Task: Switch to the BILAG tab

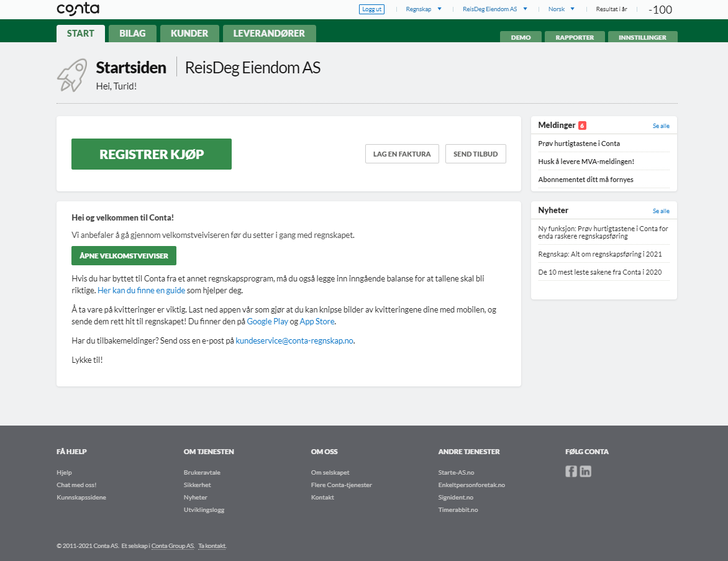Action: 132,34
